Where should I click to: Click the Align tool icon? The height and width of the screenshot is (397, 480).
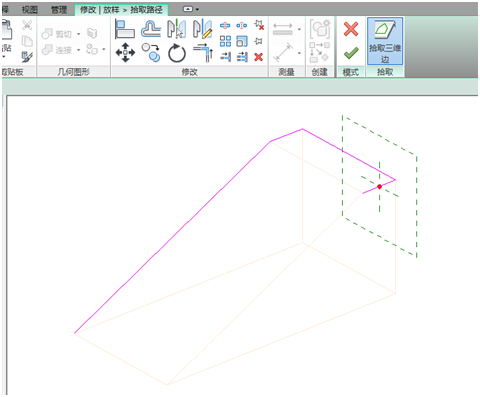(x=125, y=29)
